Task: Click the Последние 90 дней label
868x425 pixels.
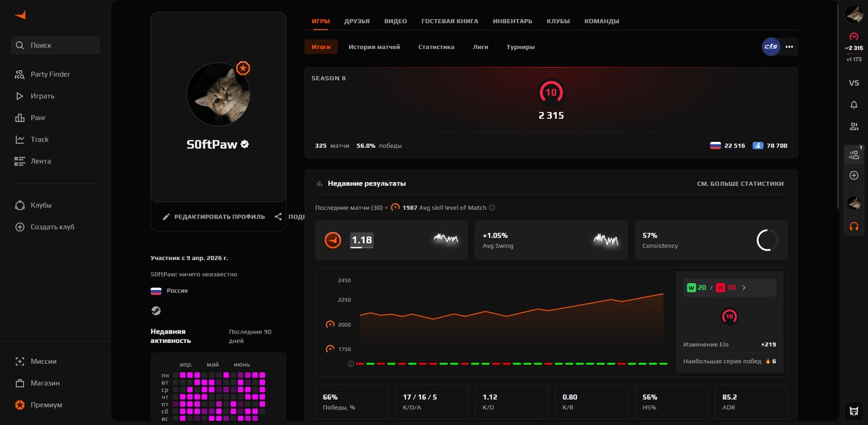Action: (250, 336)
